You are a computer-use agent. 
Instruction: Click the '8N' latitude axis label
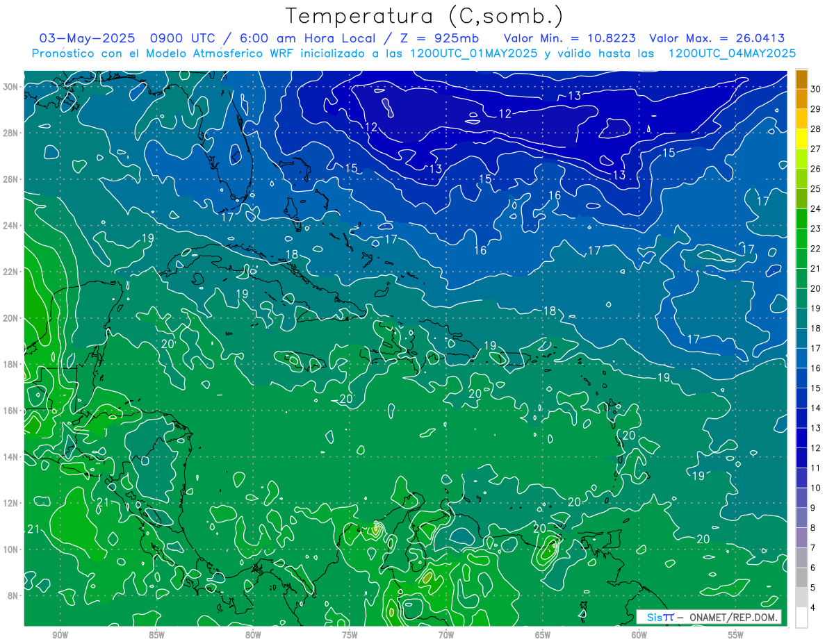(x=13, y=595)
